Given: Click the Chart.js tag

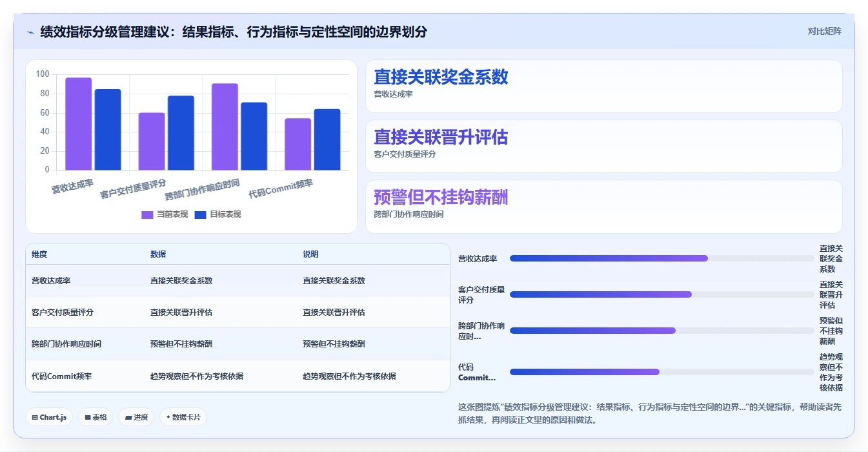Looking at the screenshot, I should tap(49, 417).
